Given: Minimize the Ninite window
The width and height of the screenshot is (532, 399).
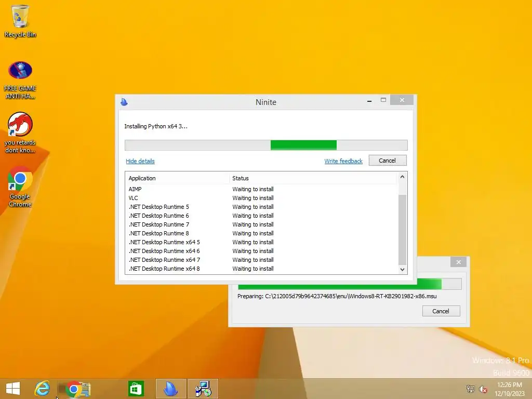Looking at the screenshot, I should coord(369,101).
